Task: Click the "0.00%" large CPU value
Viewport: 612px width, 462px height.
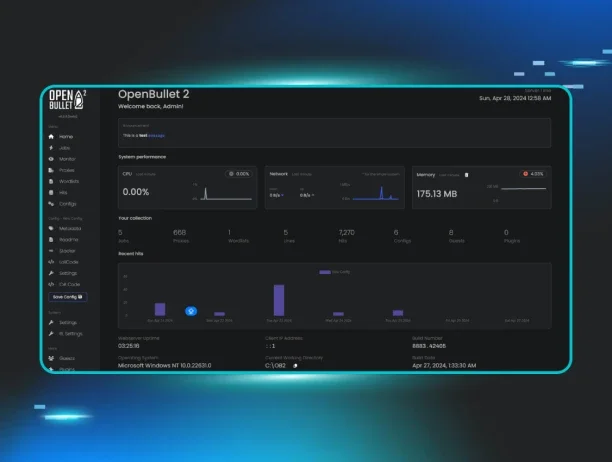Action: coord(136,192)
